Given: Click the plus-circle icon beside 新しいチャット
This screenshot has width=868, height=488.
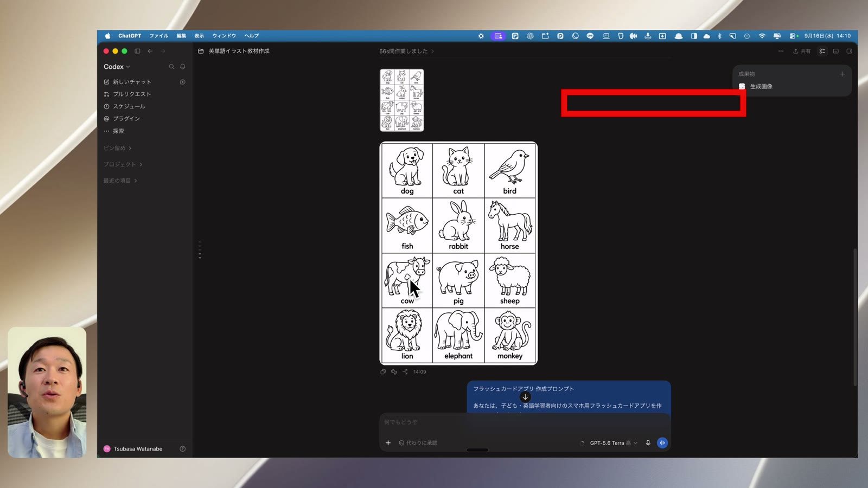Looking at the screenshot, I should [x=183, y=82].
